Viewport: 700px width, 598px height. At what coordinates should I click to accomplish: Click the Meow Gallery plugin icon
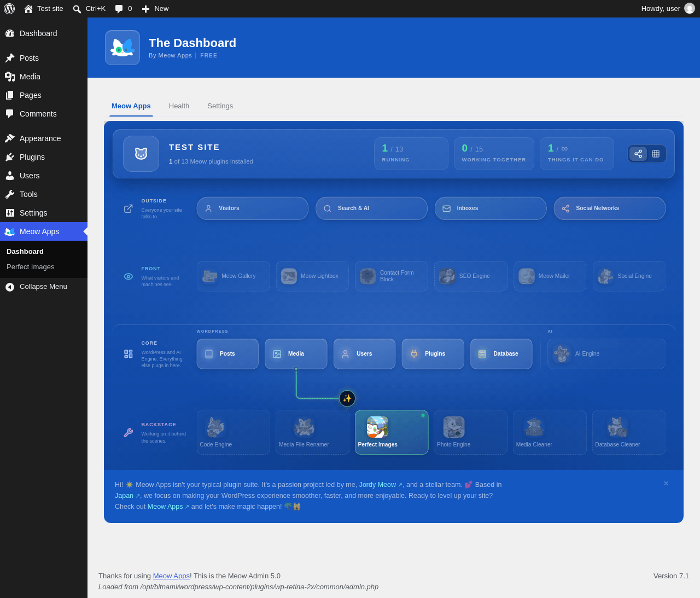tap(209, 276)
